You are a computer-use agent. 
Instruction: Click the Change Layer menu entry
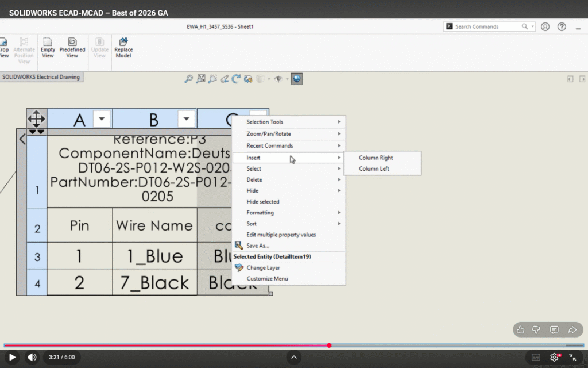tap(263, 268)
